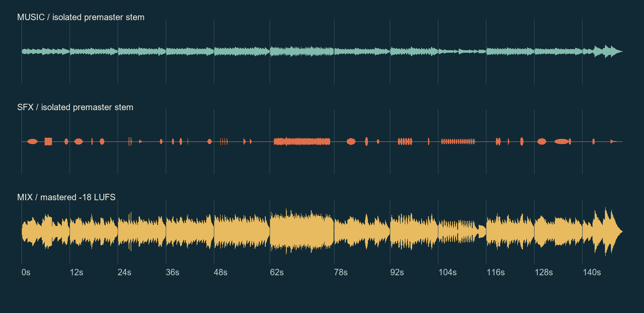Click the 48s time axis label
The height and width of the screenshot is (313, 644).
(221, 272)
